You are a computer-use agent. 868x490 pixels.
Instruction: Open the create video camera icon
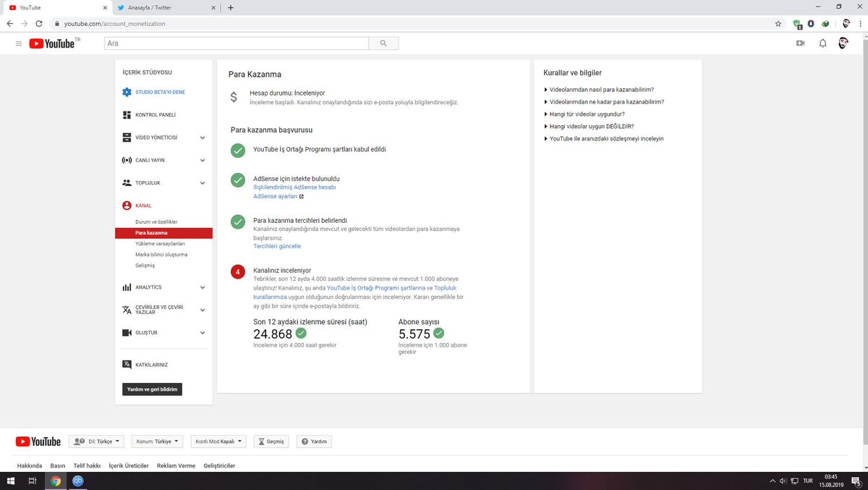coord(801,43)
